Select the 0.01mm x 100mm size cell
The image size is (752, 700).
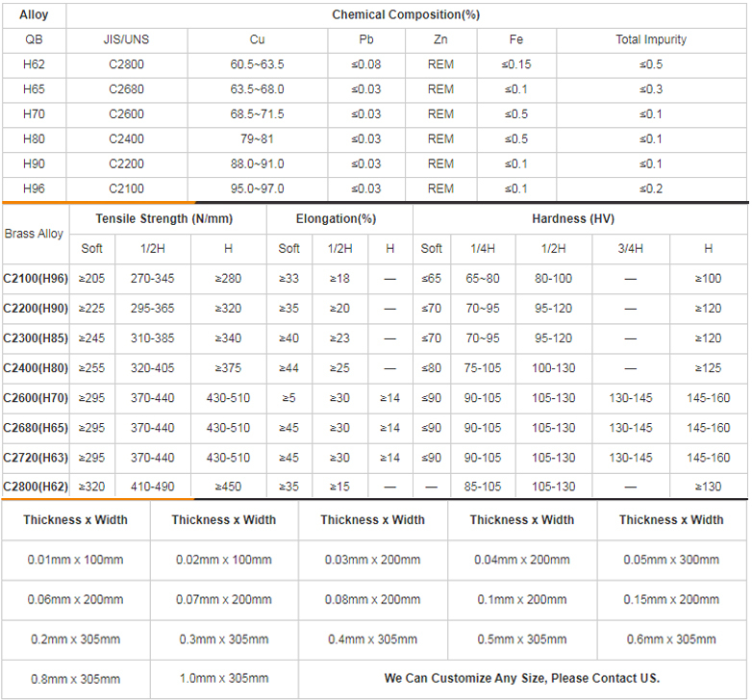75,560
